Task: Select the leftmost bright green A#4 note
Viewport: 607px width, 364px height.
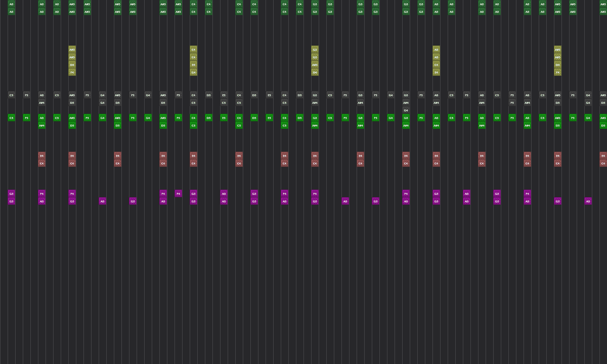Action: [x=42, y=125]
